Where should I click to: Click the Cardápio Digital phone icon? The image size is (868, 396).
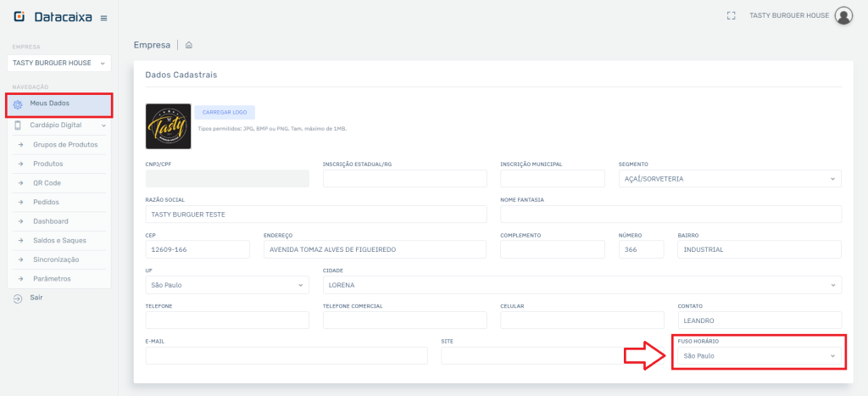(x=18, y=125)
